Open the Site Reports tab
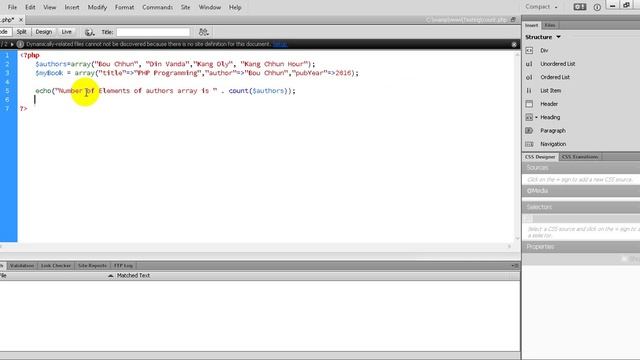The height and width of the screenshot is (360, 640). [92, 266]
